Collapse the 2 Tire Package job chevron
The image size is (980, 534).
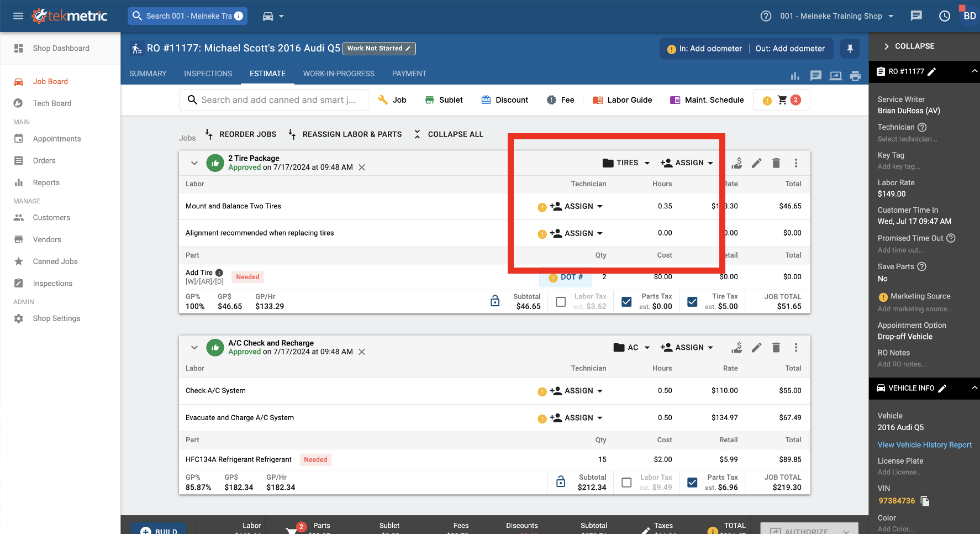[194, 163]
